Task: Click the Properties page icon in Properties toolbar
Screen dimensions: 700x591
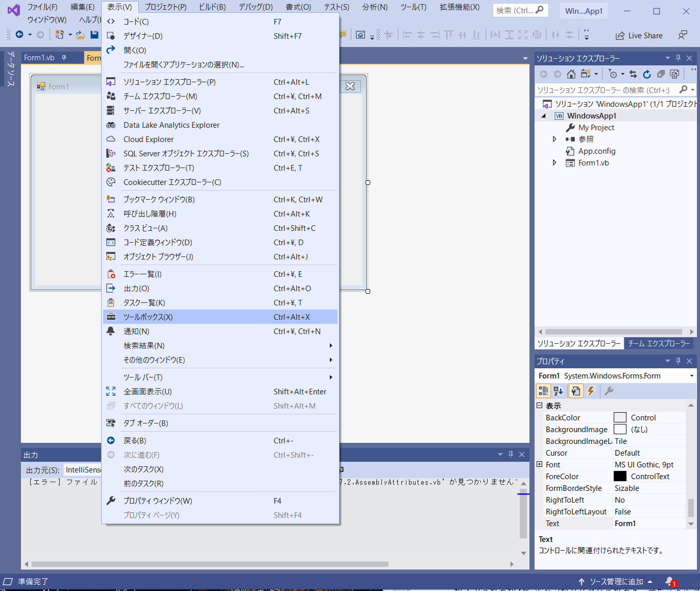Action: pyautogui.click(x=575, y=391)
